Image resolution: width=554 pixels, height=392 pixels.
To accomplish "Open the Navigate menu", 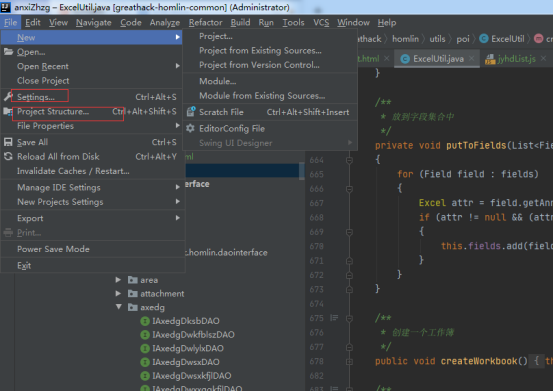I will [94, 23].
